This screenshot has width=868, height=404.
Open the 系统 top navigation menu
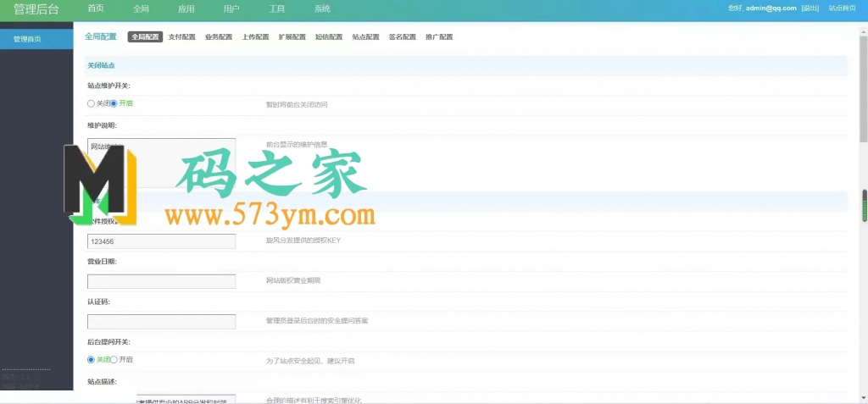click(322, 8)
